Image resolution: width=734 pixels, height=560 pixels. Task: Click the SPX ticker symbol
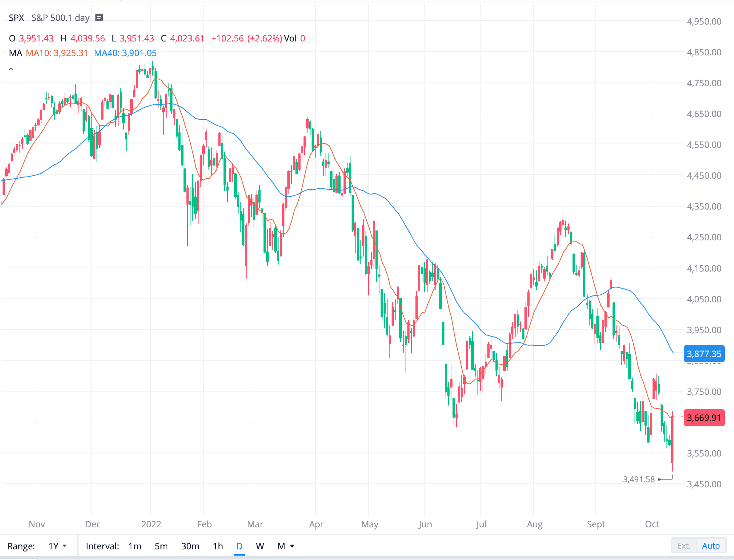pos(16,17)
